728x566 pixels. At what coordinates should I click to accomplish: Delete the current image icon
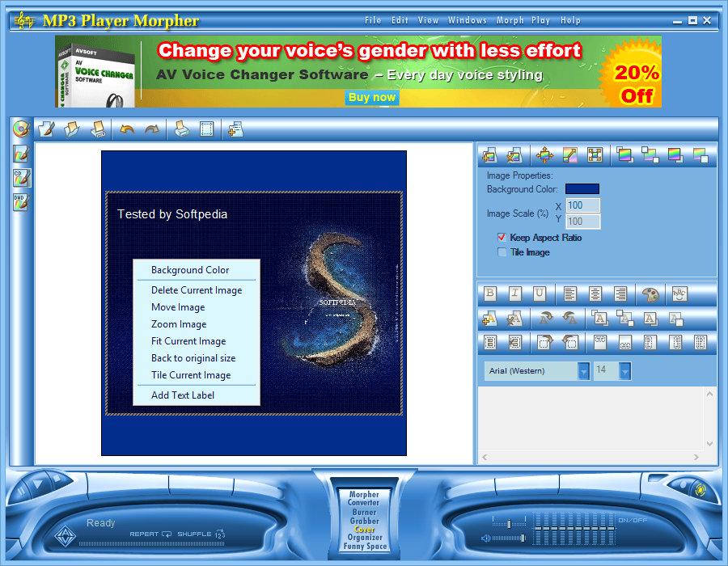click(514, 155)
